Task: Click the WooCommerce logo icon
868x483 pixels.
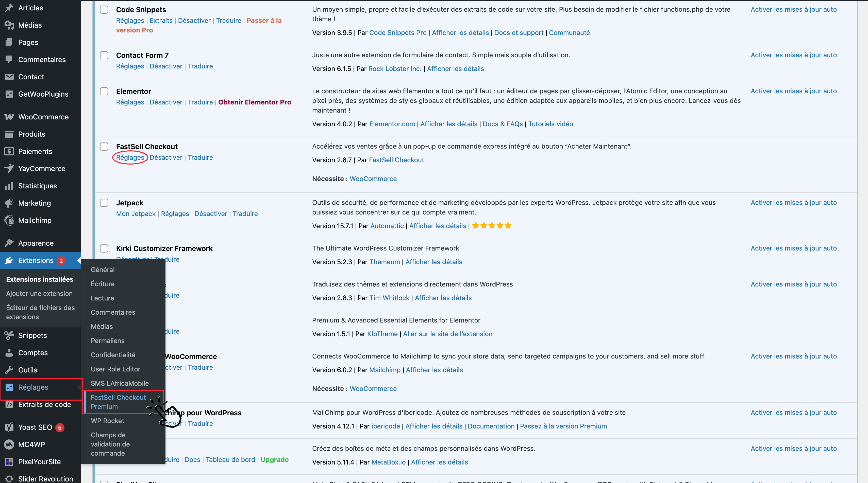Action: (9, 117)
